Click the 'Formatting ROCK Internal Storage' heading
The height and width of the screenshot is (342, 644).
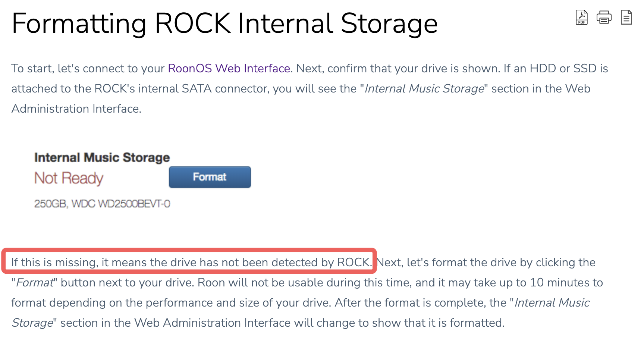coord(224,23)
